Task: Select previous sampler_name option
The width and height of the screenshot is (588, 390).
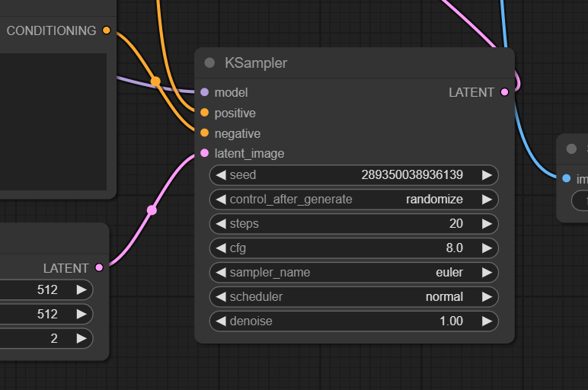Action: [221, 273]
